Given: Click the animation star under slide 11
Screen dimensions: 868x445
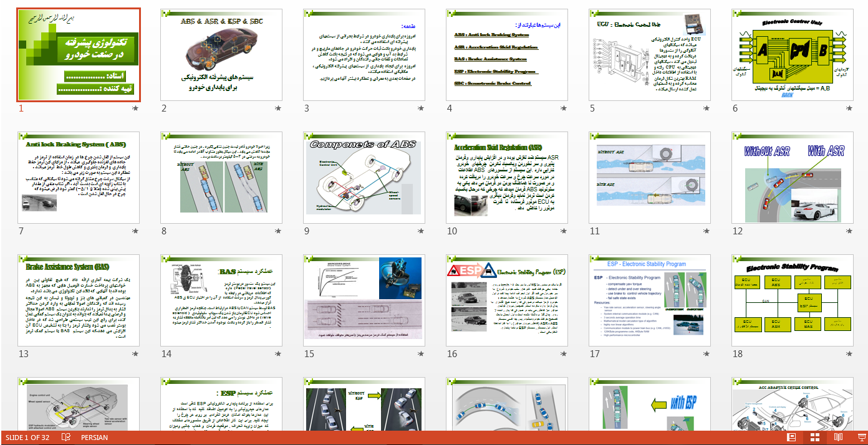Looking at the screenshot, I should click(x=706, y=231).
